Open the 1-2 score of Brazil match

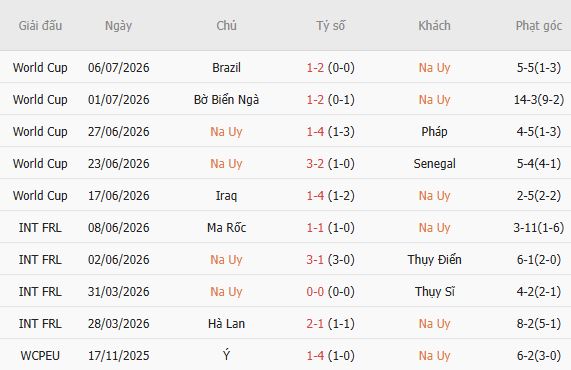click(315, 68)
